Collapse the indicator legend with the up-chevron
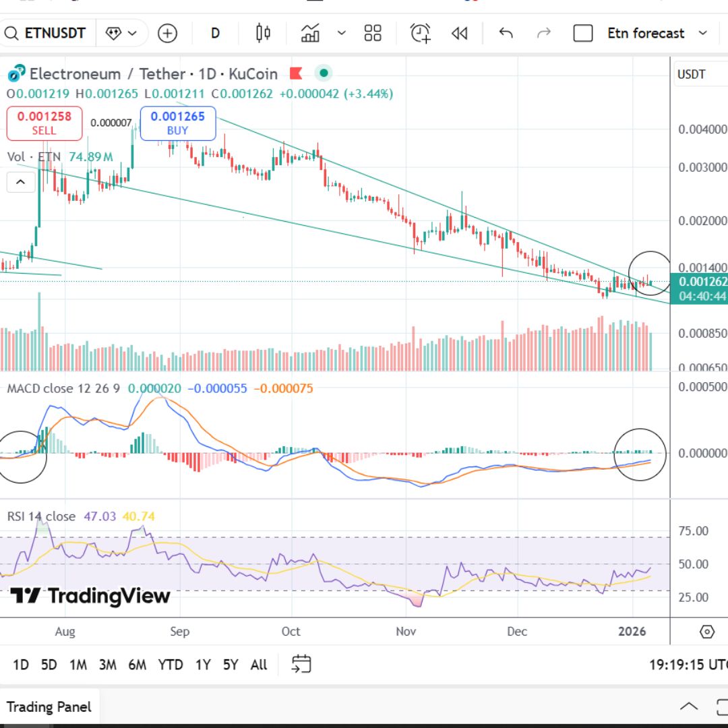Viewport: 728px width, 728px height. [x=20, y=182]
